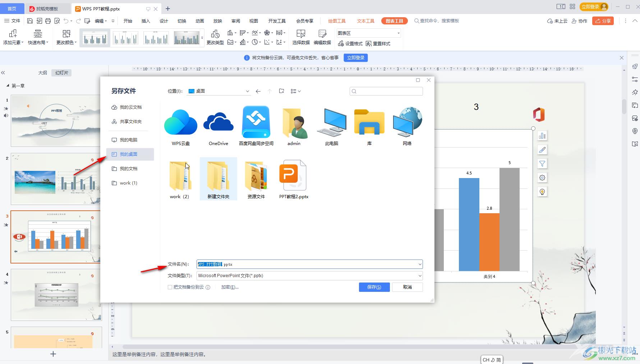
Task: Open the chart style brush button beside chart
Action: pos(542,150)
